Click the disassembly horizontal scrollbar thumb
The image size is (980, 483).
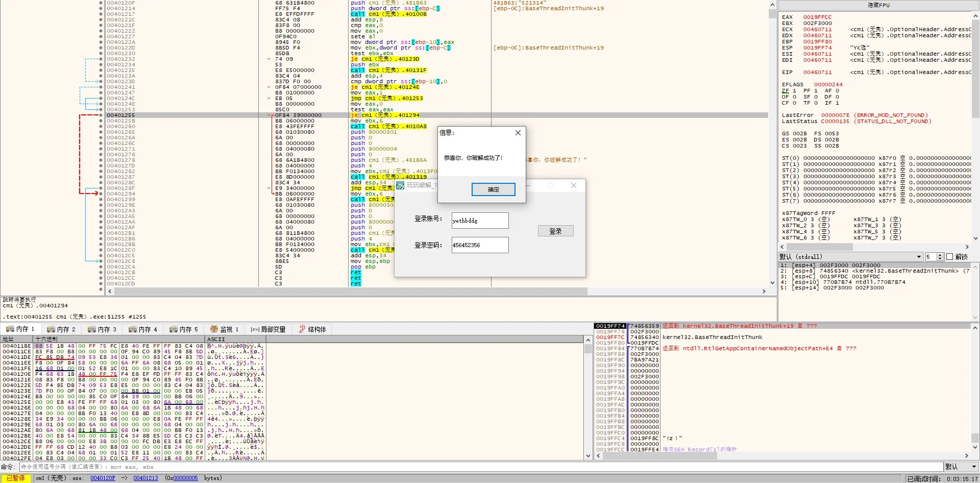click(351, 291)
